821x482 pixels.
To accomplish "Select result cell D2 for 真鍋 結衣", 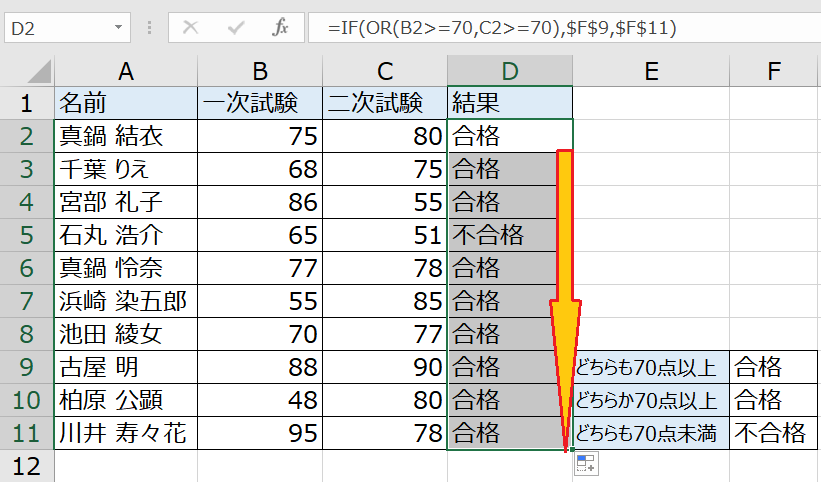I will pyautogui.click(x=510, y=136).
